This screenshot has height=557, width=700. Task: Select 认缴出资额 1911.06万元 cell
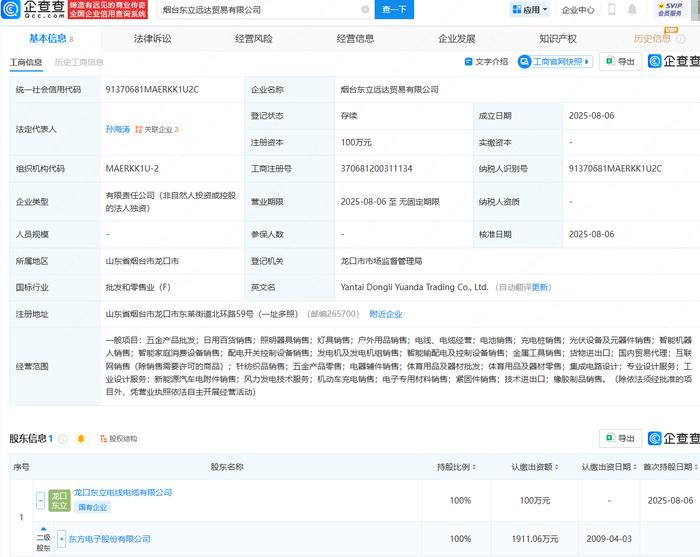(x=535, y=539)
